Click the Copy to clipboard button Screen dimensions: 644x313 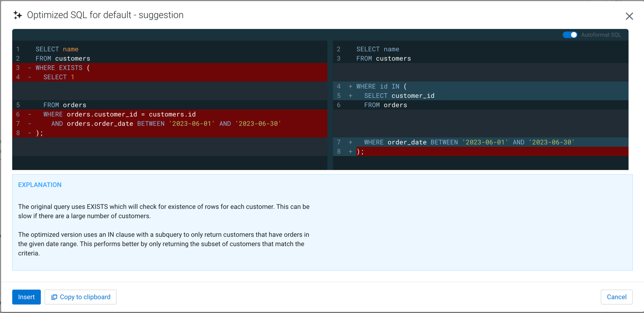click(80, 297)
